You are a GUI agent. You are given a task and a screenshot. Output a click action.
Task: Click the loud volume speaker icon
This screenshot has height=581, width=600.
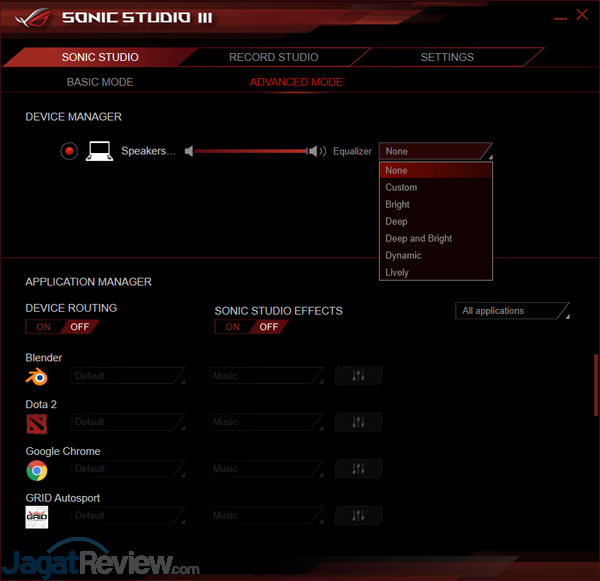pos(317,151)
